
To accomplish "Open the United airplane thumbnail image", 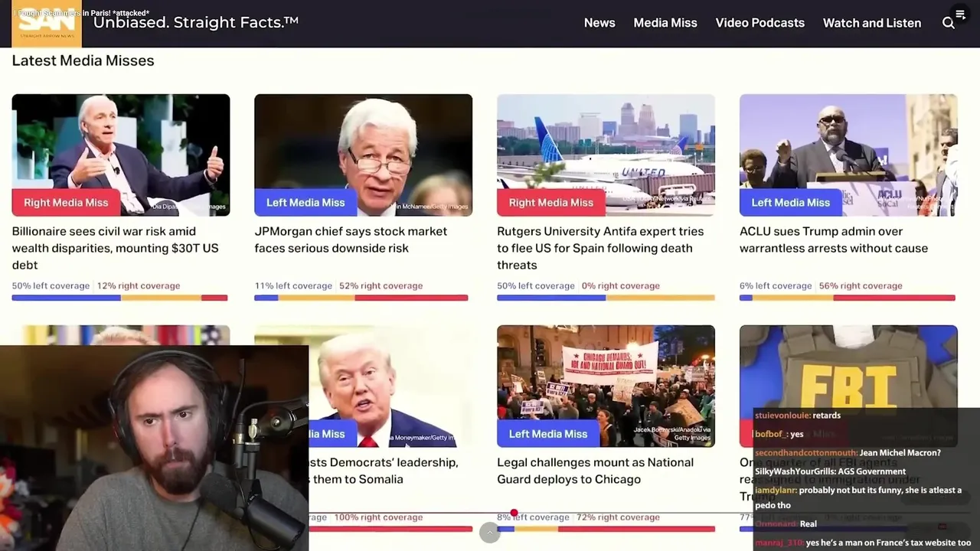I will pyautogui.click(x=606, y=155).
